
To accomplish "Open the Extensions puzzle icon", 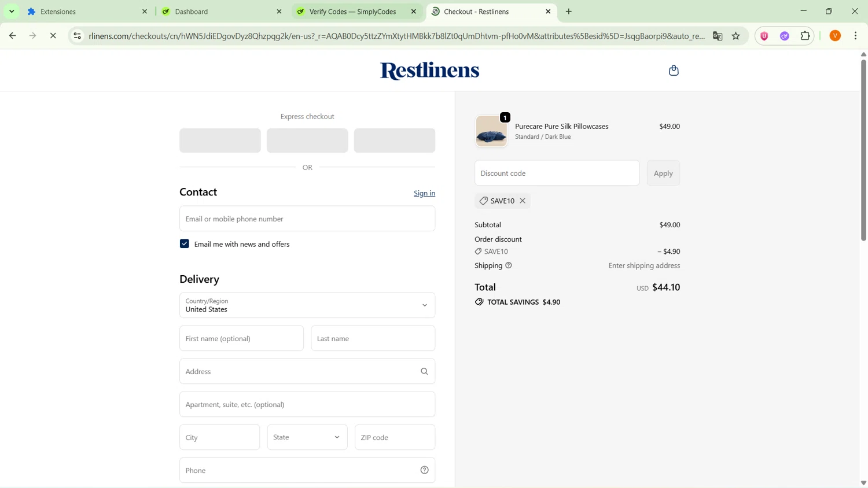I will 805,36.
